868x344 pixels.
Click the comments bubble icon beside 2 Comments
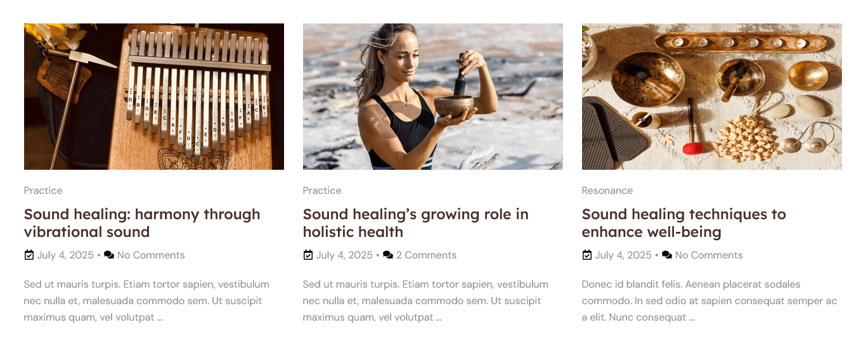pyautogui.click(x=388, y=255)
